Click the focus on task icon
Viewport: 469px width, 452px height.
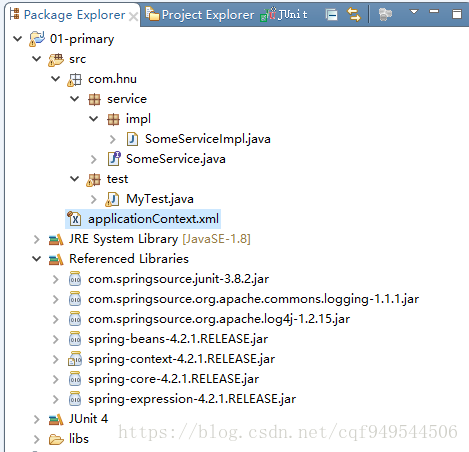coord(385,14)
